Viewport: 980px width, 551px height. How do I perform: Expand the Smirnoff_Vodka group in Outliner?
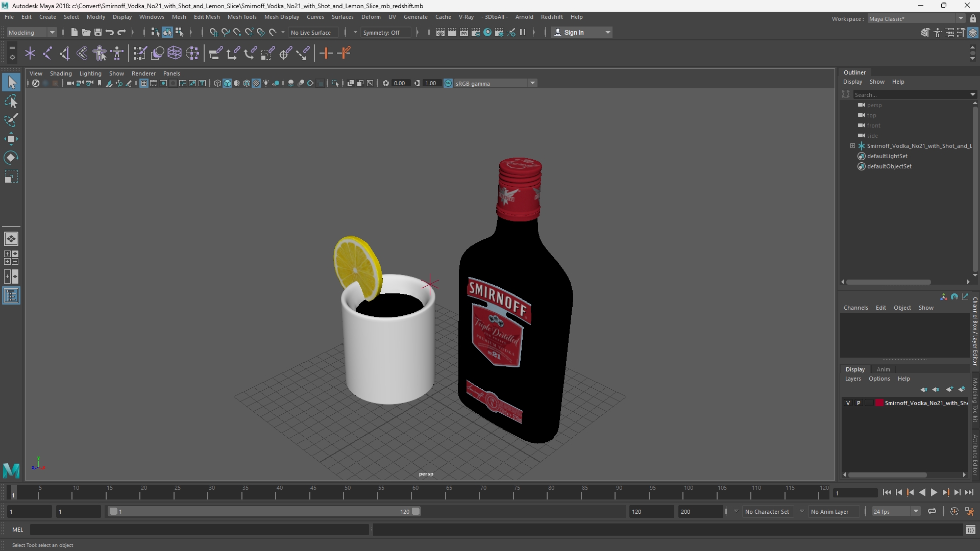tap(852, 146)
